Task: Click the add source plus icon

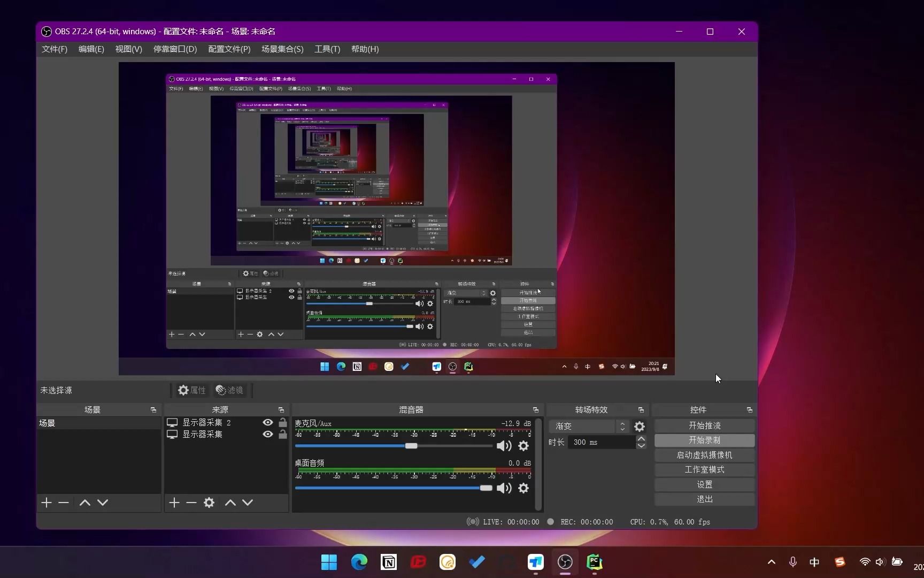Action: [174, 502]
